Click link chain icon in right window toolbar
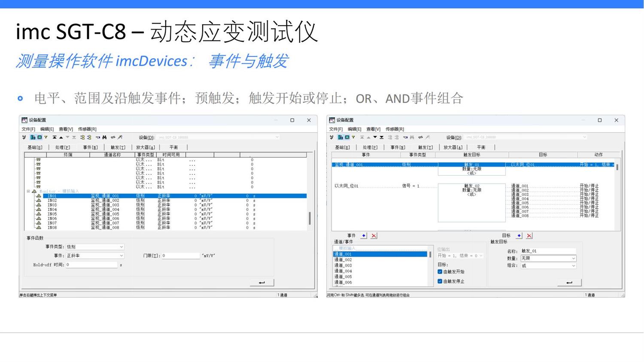 pos(420,137)
